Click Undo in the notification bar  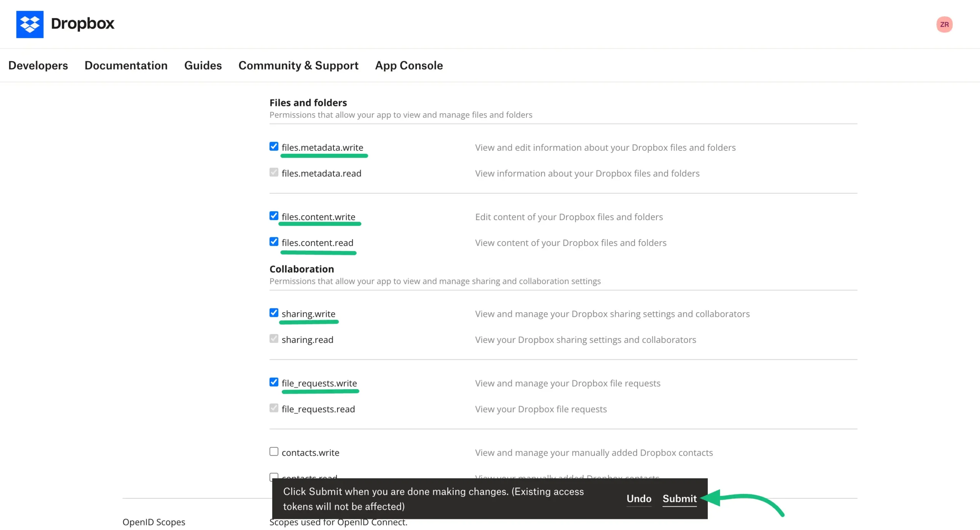click(639, 498)
